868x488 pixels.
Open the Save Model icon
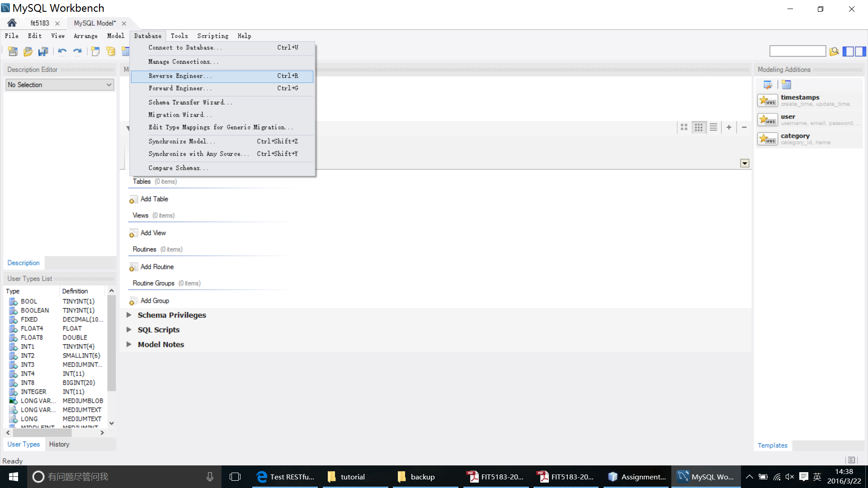[42, 51]
